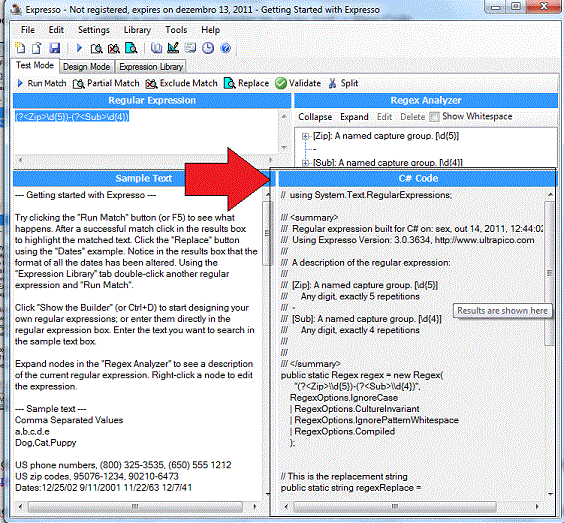The height and width of the screenshot is (523, 564).
Task: Click the exclude match toolbar icon
Action: click(114, 48)
